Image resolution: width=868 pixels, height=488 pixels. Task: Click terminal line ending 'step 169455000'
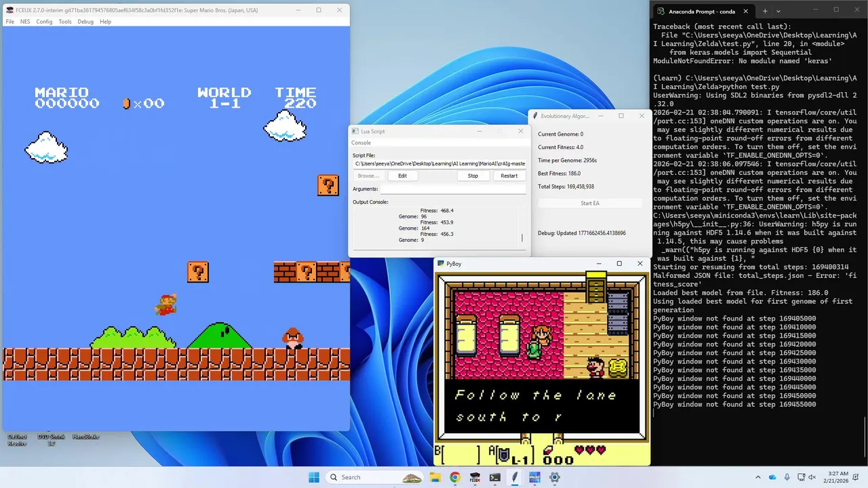point(734,405)
